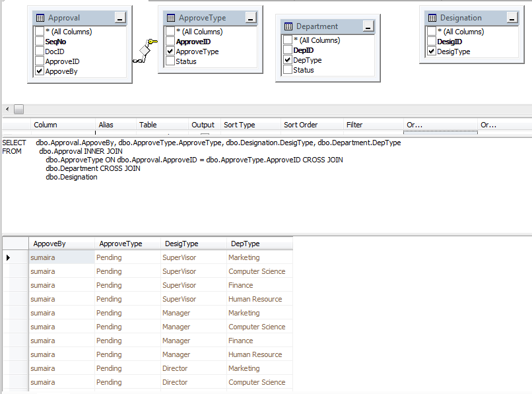Select the first Director cell in results
Viewport: 532px width, 394px height.
pos(193,368)
